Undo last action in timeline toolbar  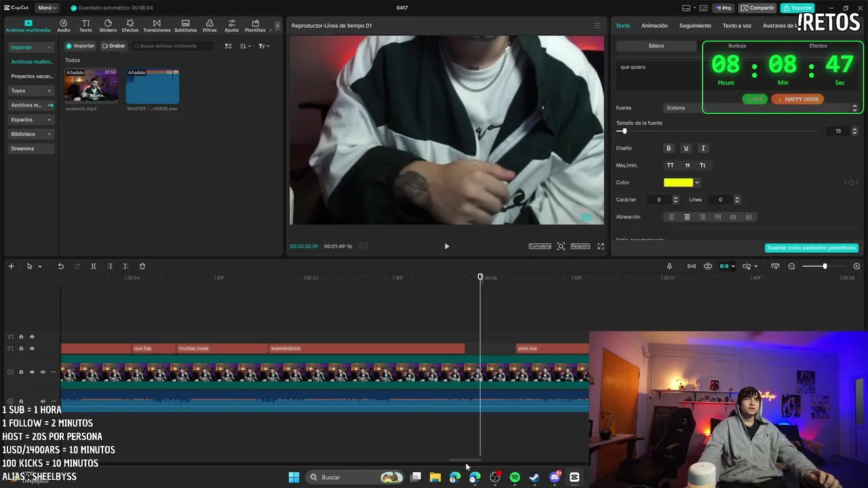coord(60,266)
